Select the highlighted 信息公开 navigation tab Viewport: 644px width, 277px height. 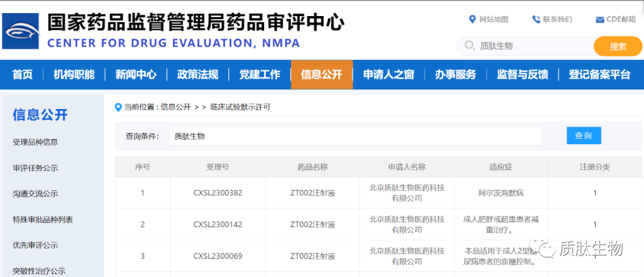321,74
